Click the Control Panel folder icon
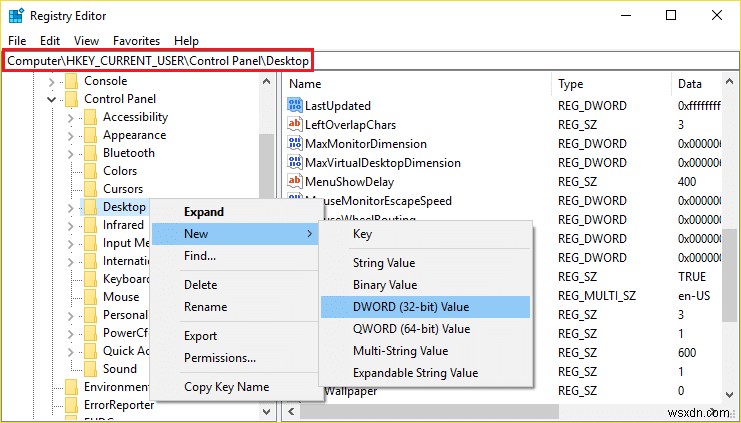The width and height of the screenshot is (741, 423). (71, 99)
